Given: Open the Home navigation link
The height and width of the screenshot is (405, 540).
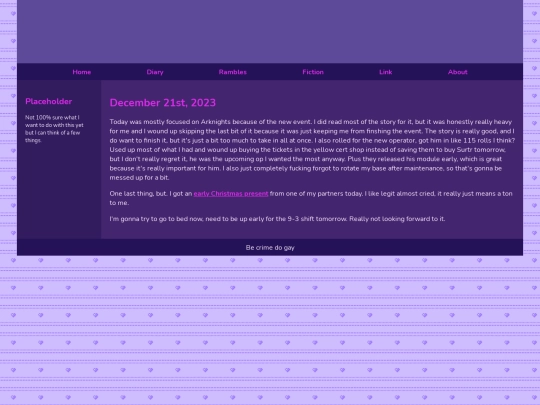Looking at the screenshot, I should (82, 72).
